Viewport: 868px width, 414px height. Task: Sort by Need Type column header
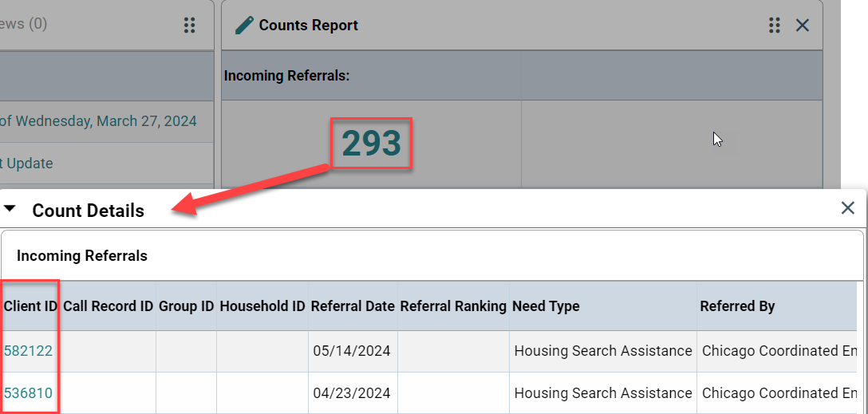[546, 306]
